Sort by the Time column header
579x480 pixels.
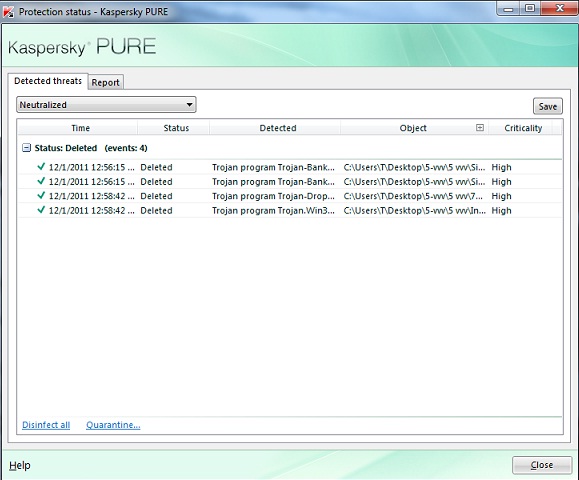[x=78, y=128]
